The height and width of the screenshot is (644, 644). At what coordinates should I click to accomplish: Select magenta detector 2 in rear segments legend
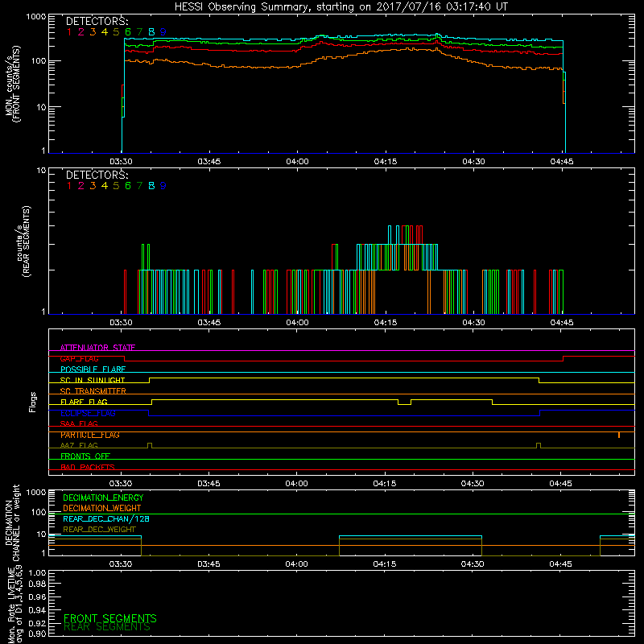tap(81, 186)
